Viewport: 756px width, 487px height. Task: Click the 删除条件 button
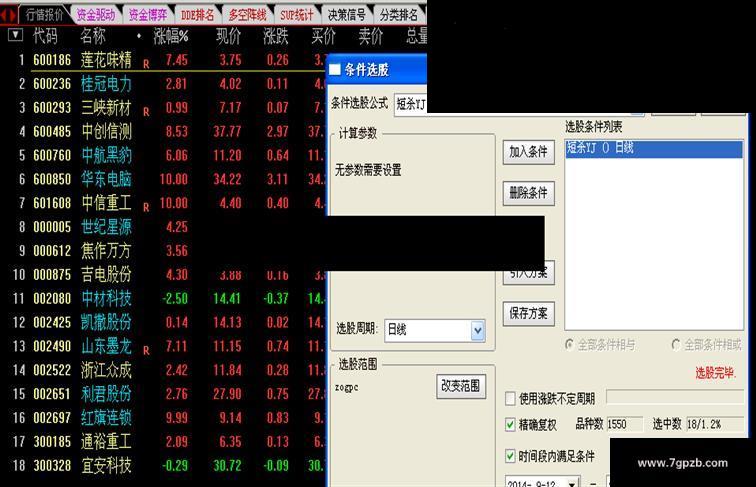click(x=528, y=193)
